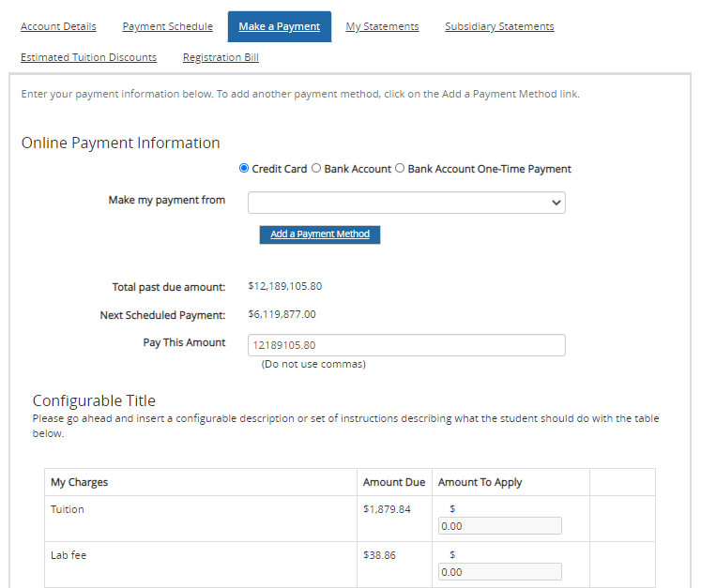Click the Lab fee Amount To Apply field
701x588 pixels.
point(499,572)
